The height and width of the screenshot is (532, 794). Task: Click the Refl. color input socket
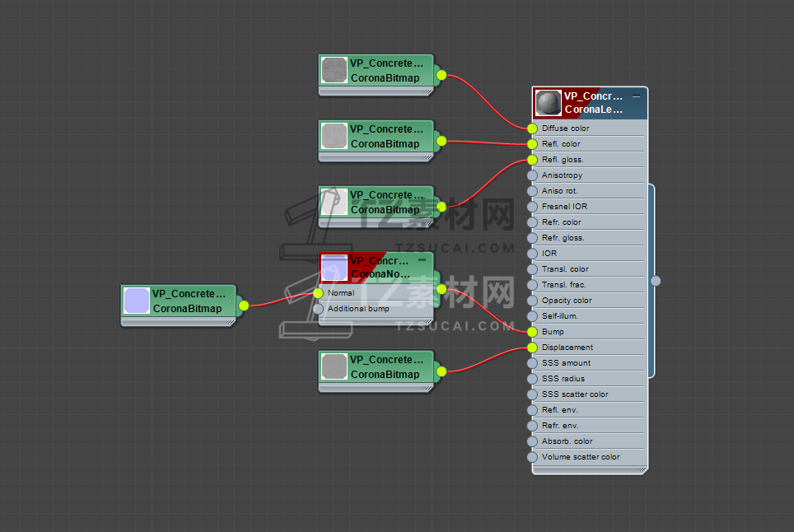click(532, 144)
